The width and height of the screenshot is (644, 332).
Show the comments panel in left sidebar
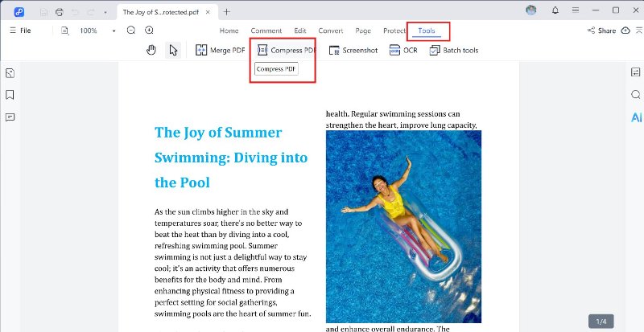(10, 117)
